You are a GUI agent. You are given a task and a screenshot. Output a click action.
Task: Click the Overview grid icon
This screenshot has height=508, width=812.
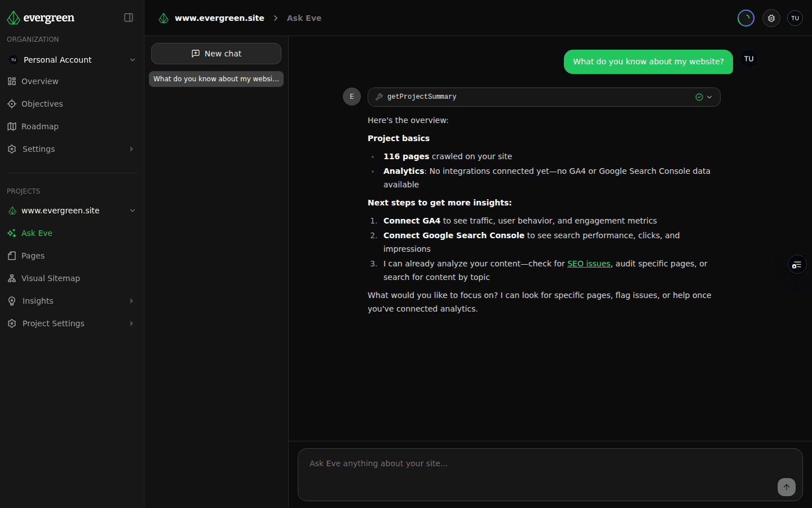pos(11,81)
